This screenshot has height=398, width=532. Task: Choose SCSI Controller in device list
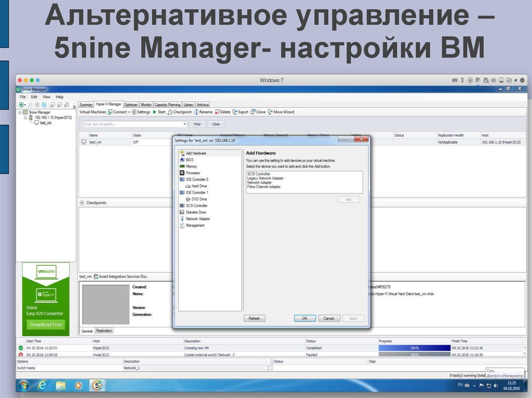pos(259,174)
